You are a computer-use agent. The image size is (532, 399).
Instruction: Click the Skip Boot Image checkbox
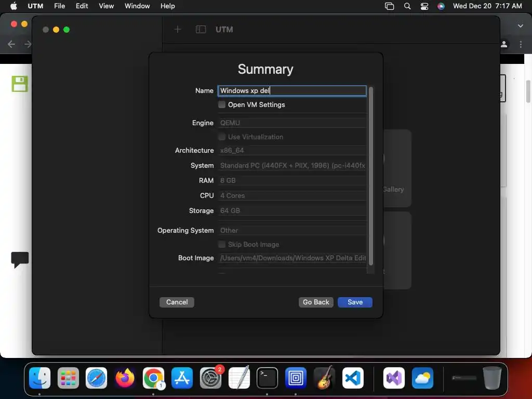[x=221, y=244]
